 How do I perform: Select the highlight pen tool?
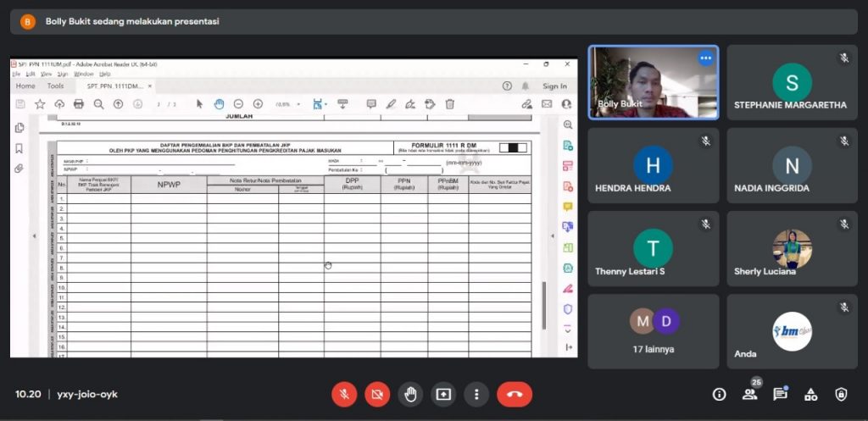tap(391, 104)
